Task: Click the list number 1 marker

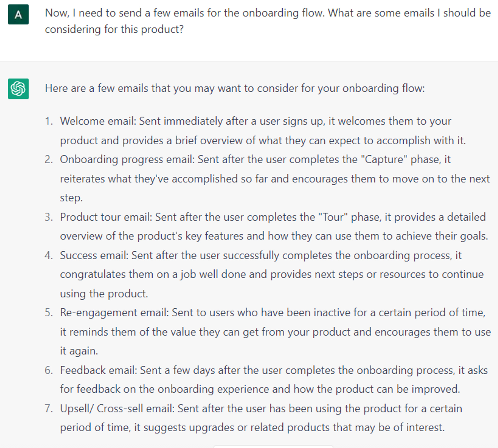Action: [49, 121]
